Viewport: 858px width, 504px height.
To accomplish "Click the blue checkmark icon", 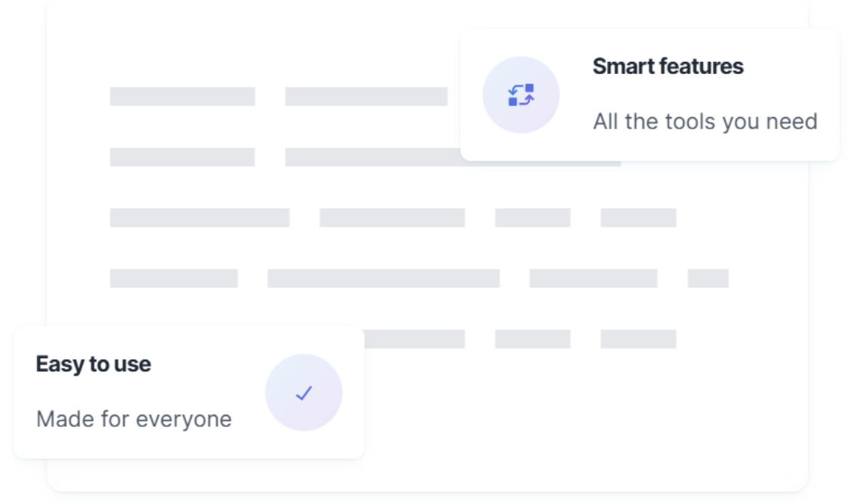I will pyautogui.click(x=304, y=393).
